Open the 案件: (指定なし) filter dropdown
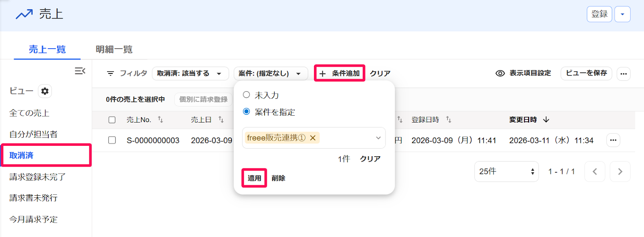 tap(270, 74)
